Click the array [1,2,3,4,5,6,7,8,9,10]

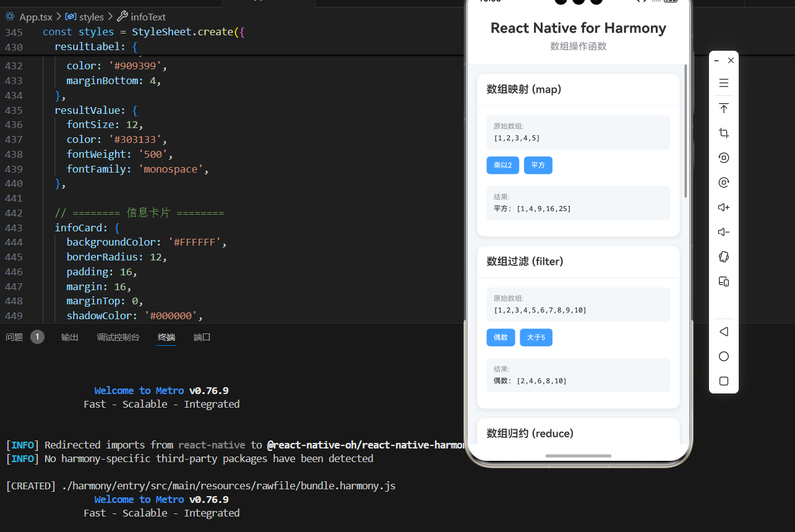(540, 310)
